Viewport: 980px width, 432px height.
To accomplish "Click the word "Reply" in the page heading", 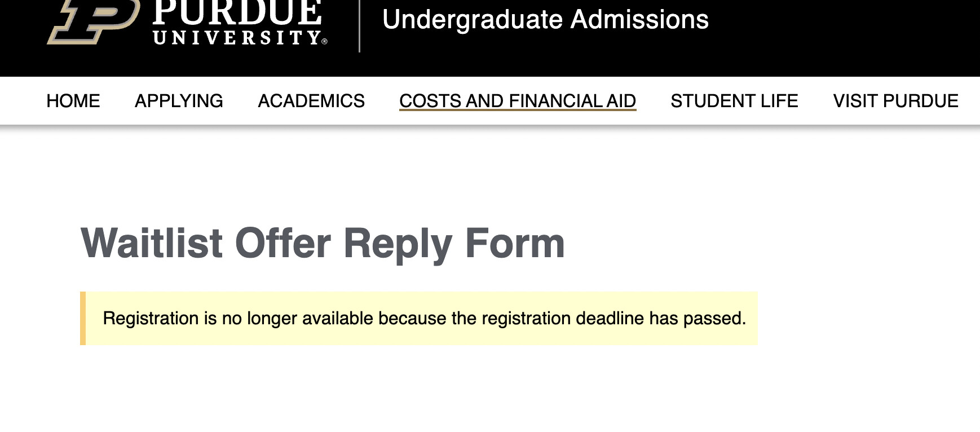I will pyautogui.click(x=398, y=244).
